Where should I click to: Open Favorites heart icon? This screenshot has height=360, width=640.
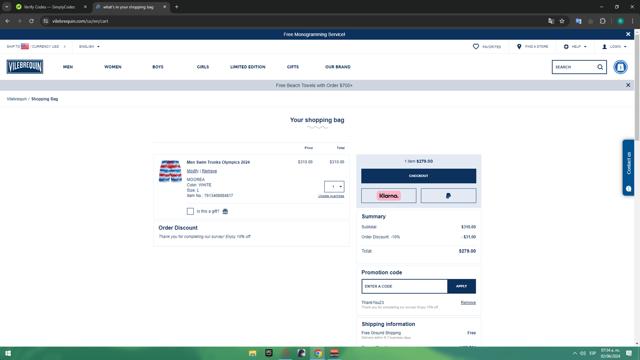point(476,47)
